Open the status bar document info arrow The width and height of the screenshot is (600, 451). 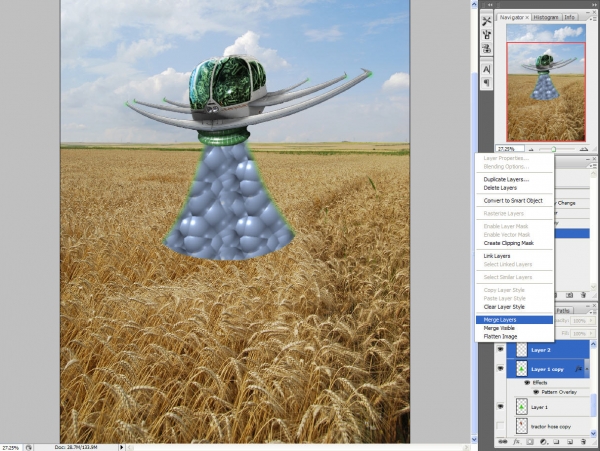click(122, 447)
